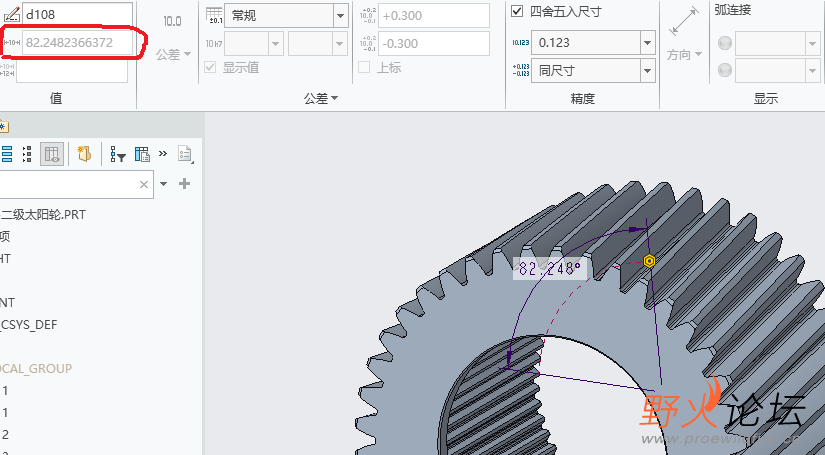Viewport: 825px width, 455px height.
Task: Click the tree columns settings icon
Action: click(142, 154)
